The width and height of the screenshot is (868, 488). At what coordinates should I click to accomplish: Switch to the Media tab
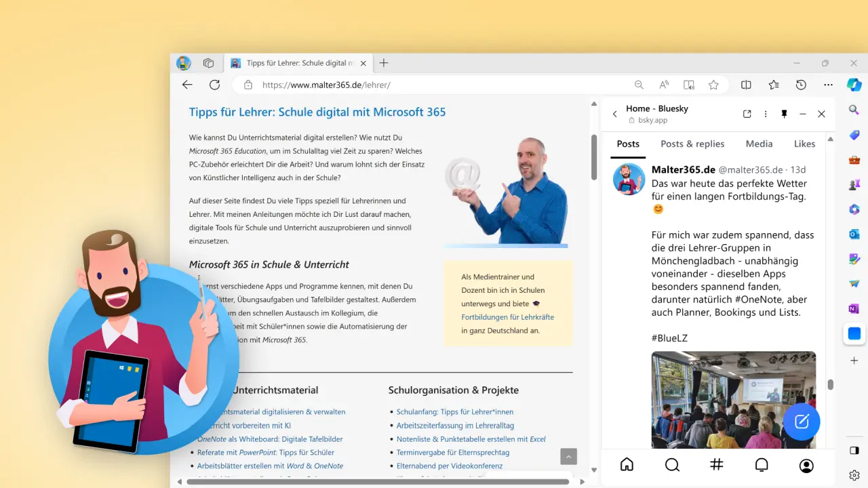(759, 144)
